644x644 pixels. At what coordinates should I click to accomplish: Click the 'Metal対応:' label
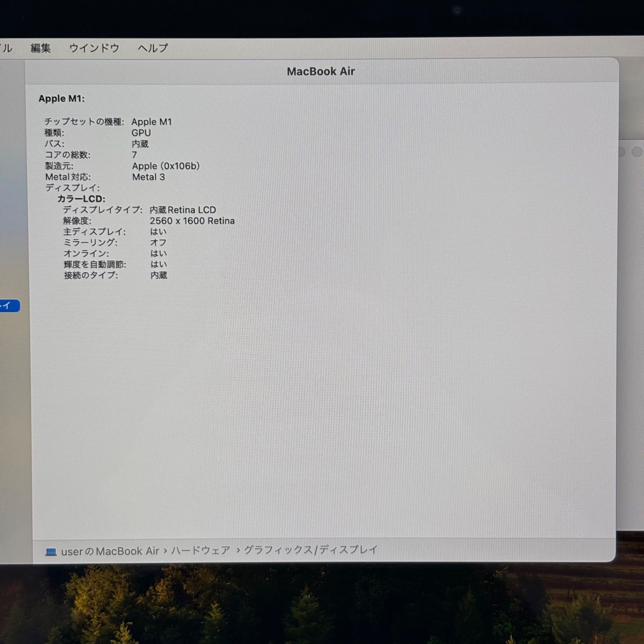68,177
